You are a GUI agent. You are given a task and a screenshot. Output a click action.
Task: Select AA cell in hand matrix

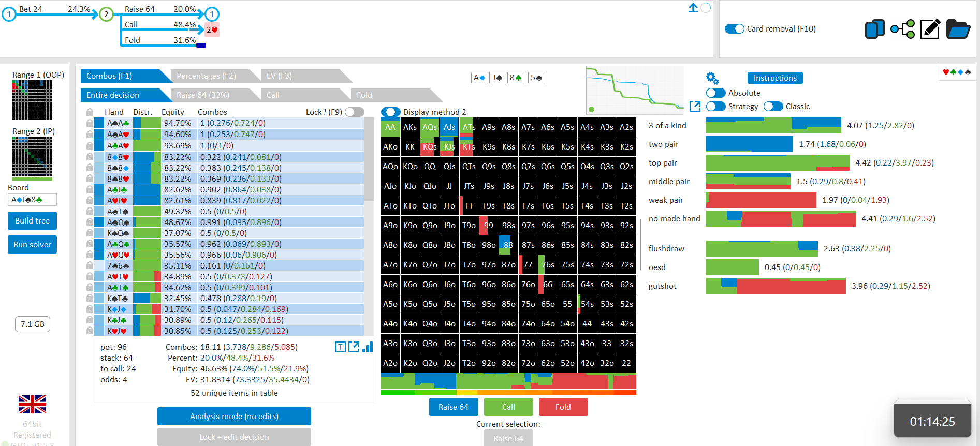[390, 127]
